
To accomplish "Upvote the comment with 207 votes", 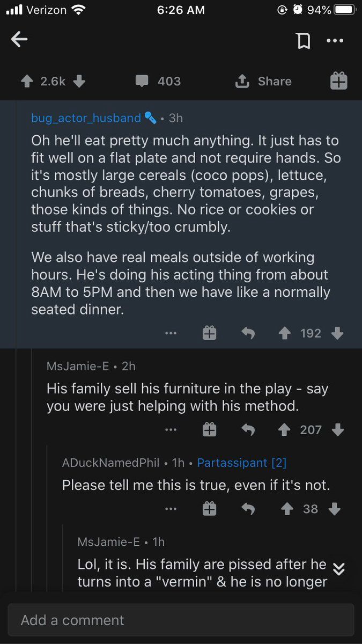I will pos(285,429).
